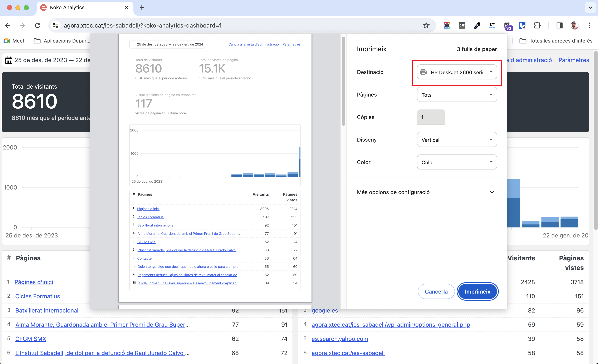This screenshot has height=364, width=598.
Task: Click the print preview vertical scrollbar
Action: coord(343,81)
